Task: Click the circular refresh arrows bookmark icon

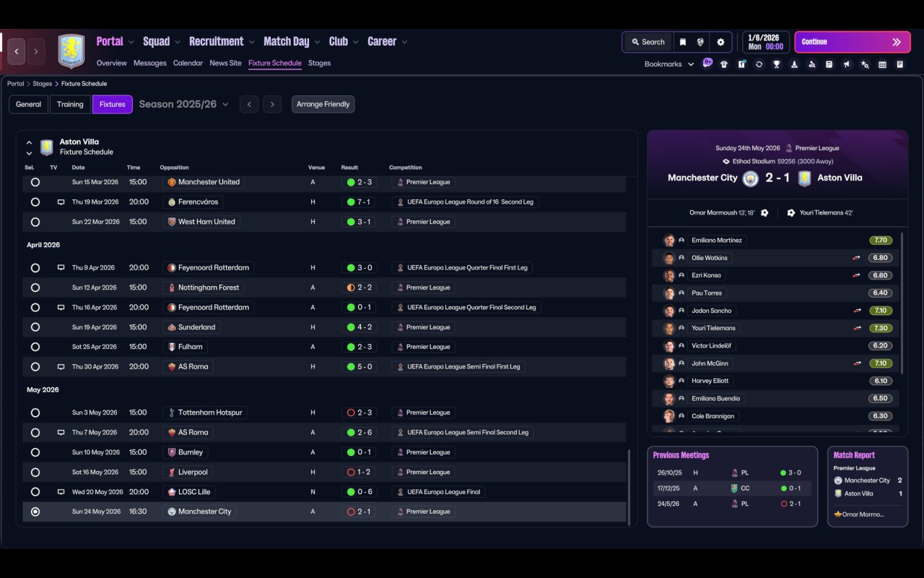Action: pos(759,64)
